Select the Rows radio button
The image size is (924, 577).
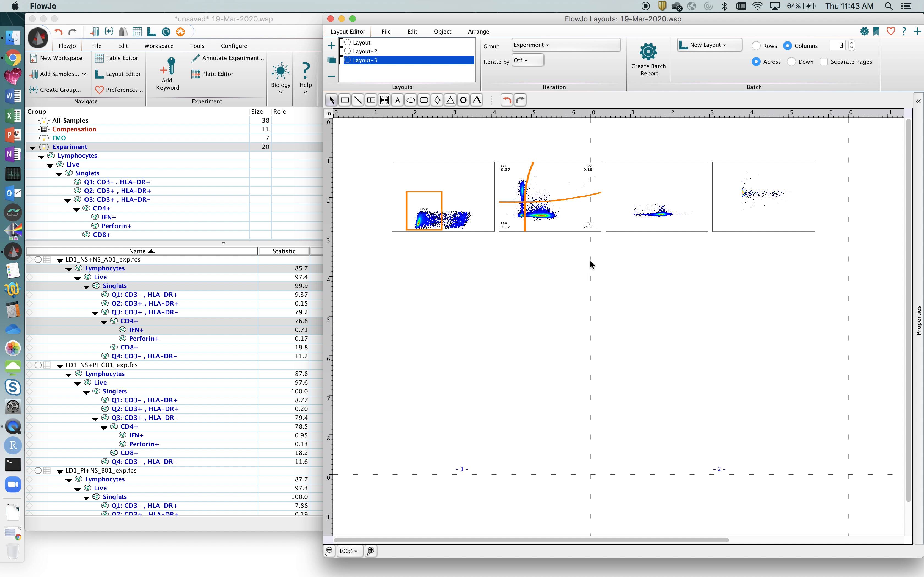756,46
